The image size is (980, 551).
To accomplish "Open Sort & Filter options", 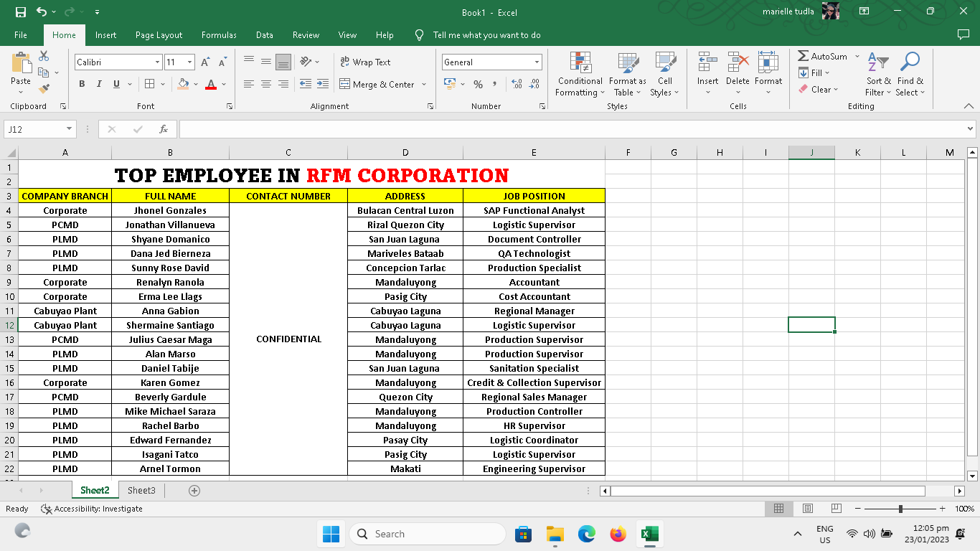I will (x=878, y=75).
